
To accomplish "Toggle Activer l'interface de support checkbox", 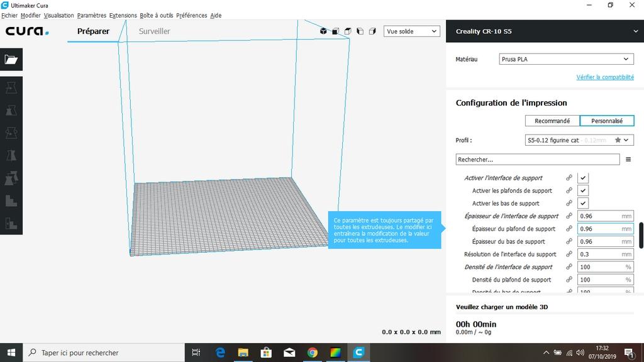I will 583,178.
